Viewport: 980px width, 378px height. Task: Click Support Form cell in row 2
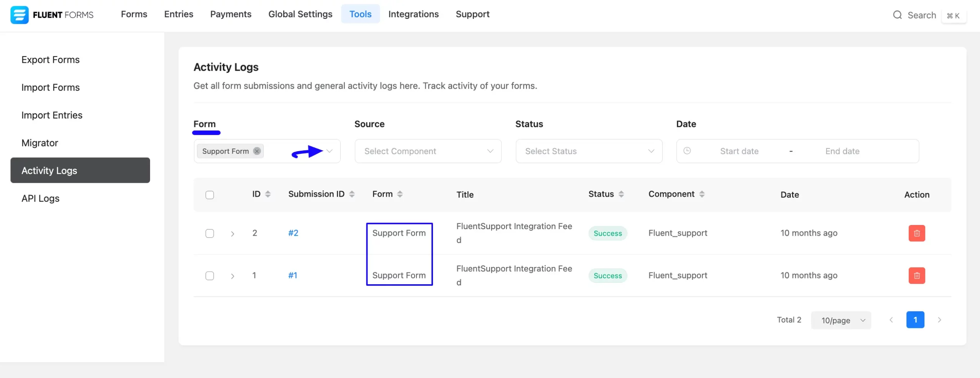click(399, 233)
